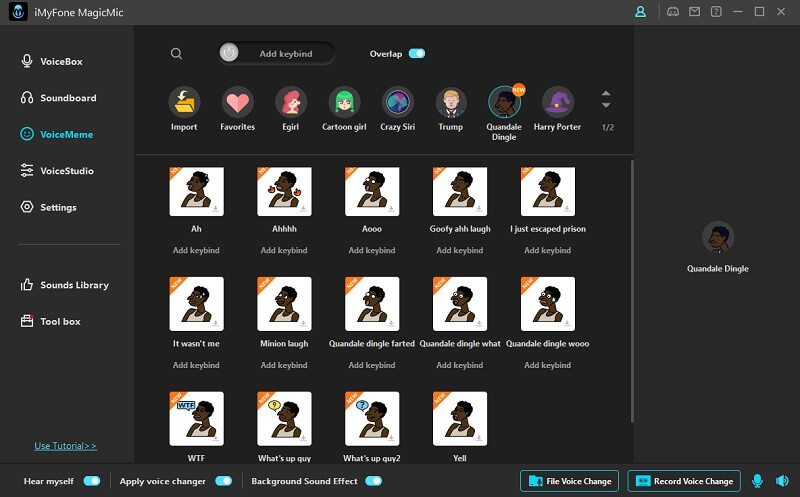
Task: Add keybind for Quandale dingle wooo
Action: [547, 365]
